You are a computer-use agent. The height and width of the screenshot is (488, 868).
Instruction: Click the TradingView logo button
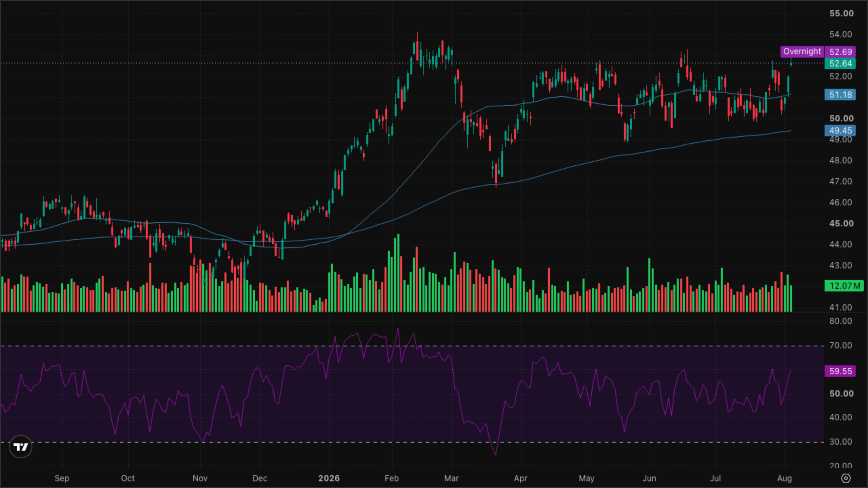[21, 447]
